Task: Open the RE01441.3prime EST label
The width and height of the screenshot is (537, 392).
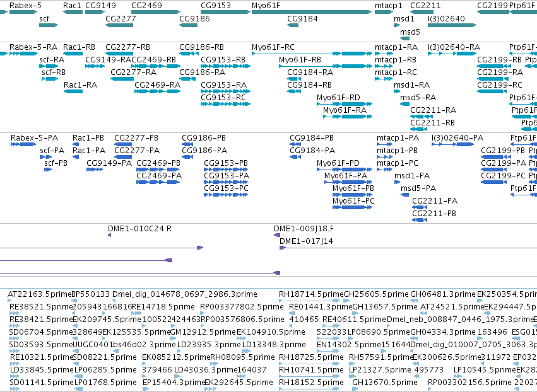Action: 320,307
